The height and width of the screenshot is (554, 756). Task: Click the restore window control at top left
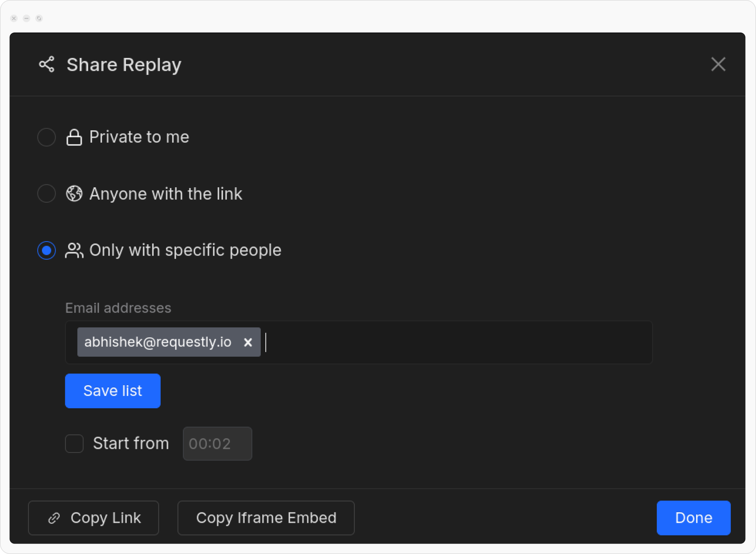39,19
